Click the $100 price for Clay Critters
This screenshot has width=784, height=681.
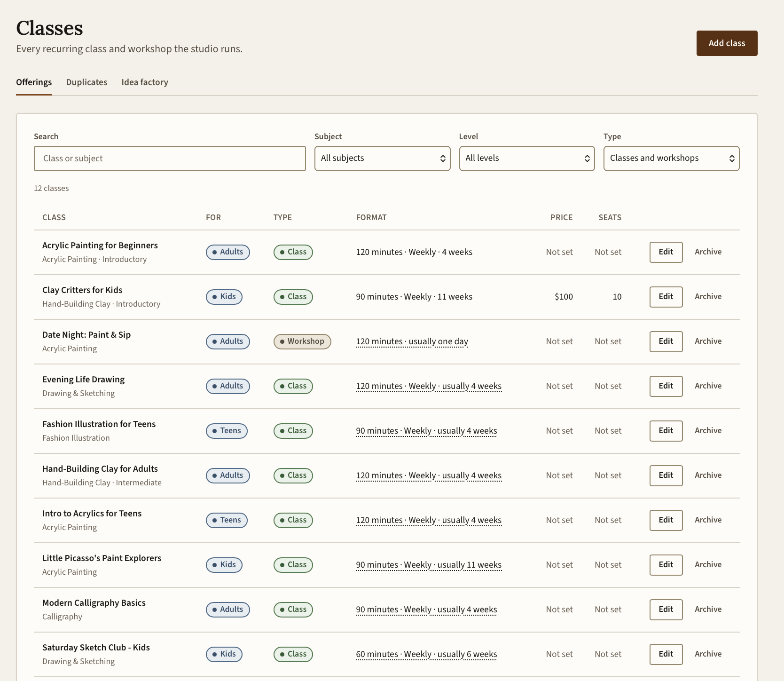pyautogui.click(x=564, y=297)
